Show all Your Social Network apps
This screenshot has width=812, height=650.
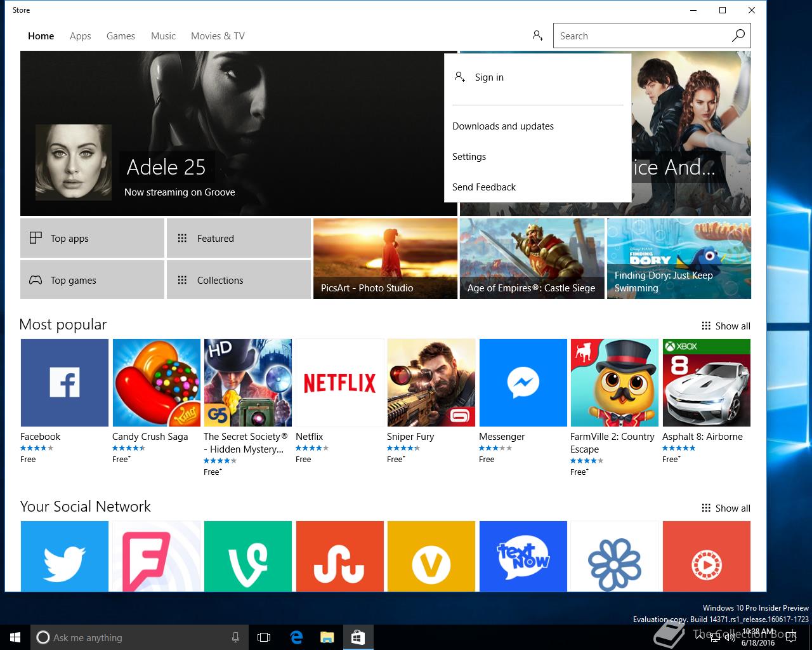click(726, 508)
